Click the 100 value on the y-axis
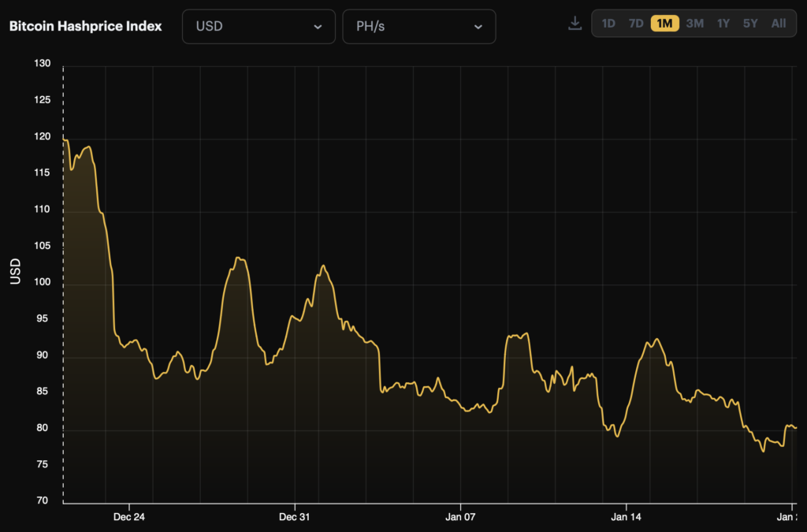 click(43, 282)
